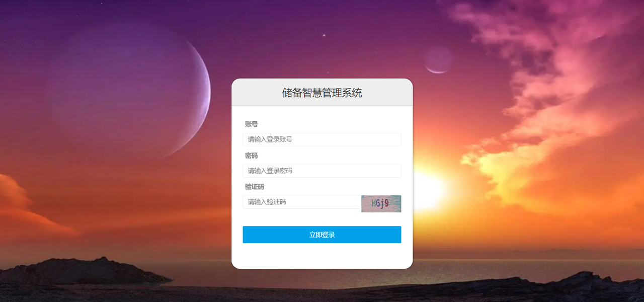Click the 请输入登录账号 account input field

pyautogui.click(x=322, y=139)
